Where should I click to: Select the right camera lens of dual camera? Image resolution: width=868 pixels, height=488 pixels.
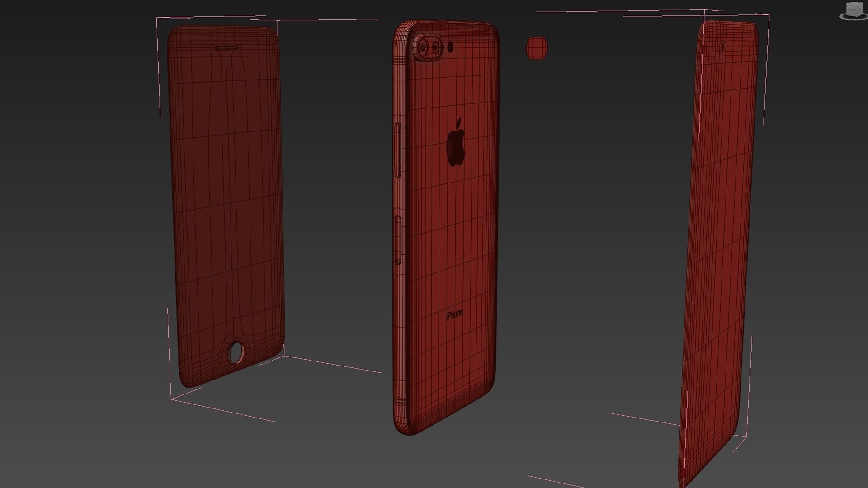pyautogui.click(x=436, y=47)
